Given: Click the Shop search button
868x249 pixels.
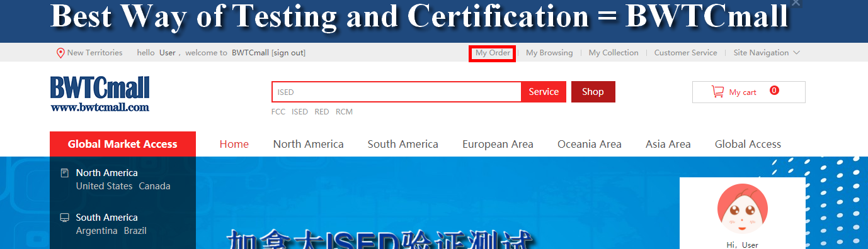Looking at the screenshot, I should click(x=593, y=92).
